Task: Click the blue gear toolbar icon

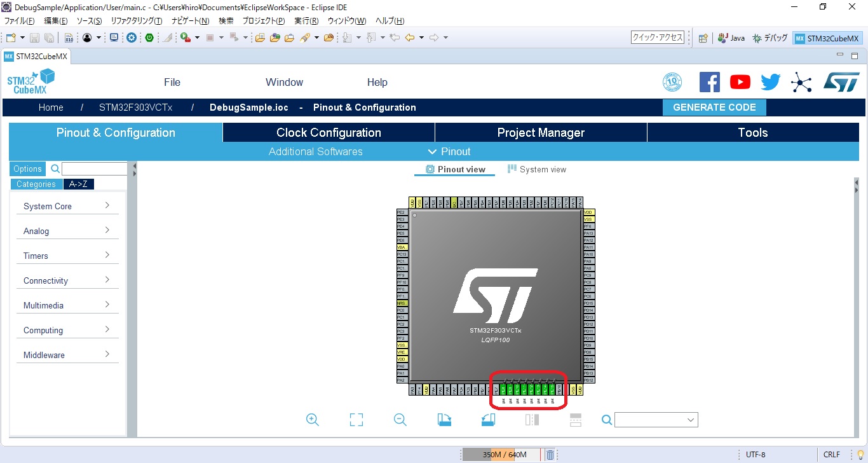Action: pyautogui.click(x=131, y=38)
